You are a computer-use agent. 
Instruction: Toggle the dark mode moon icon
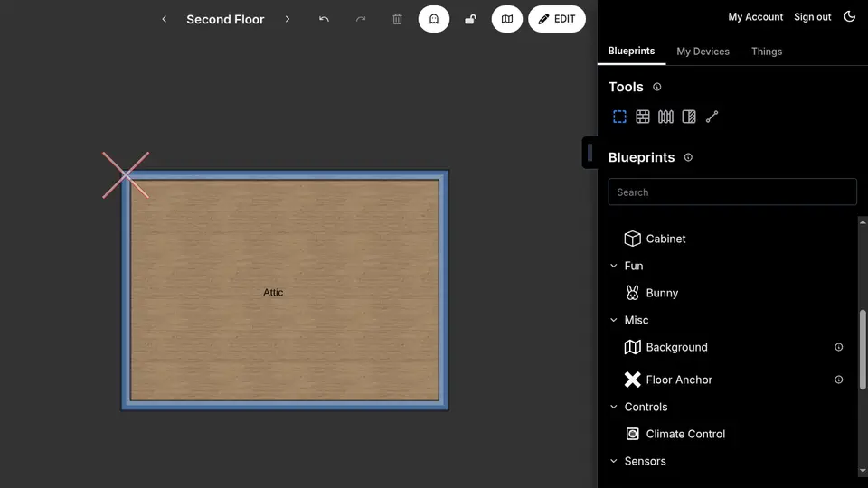pyautogui.click(x=849, y=16)
